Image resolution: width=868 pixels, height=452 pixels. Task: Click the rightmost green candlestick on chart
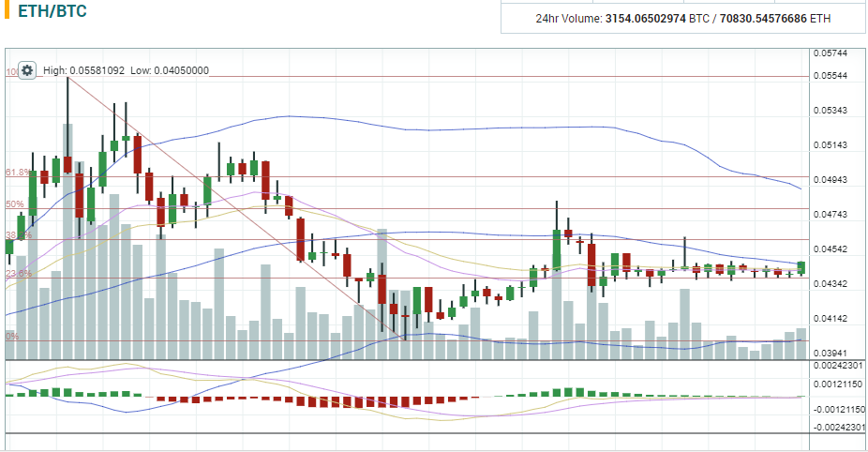point(801,268)
